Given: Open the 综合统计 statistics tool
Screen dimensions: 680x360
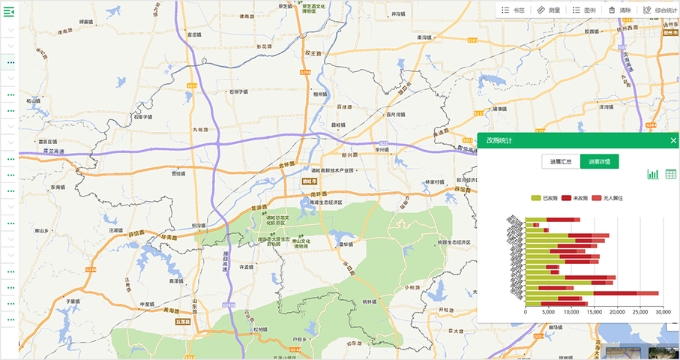Looking at the screenshot, I should (660, 10).
